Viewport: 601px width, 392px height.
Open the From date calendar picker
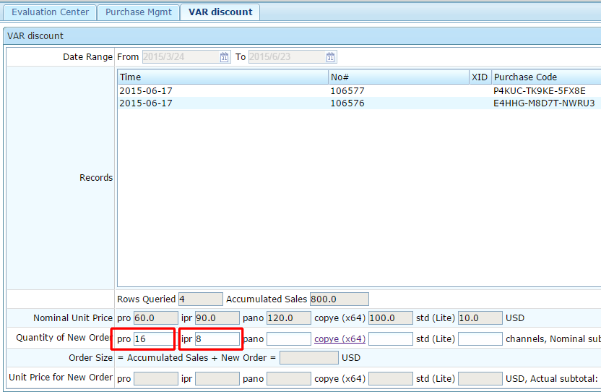tap(224, 57)
